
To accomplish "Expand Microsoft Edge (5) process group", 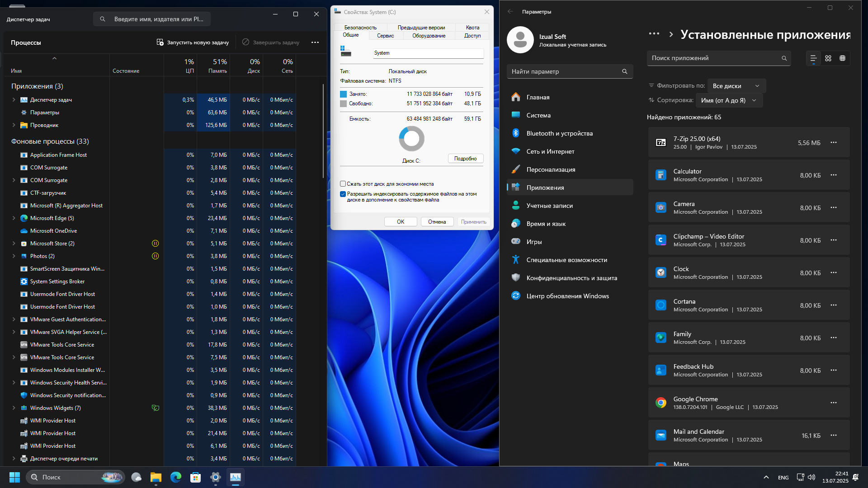I will (14, 218).
